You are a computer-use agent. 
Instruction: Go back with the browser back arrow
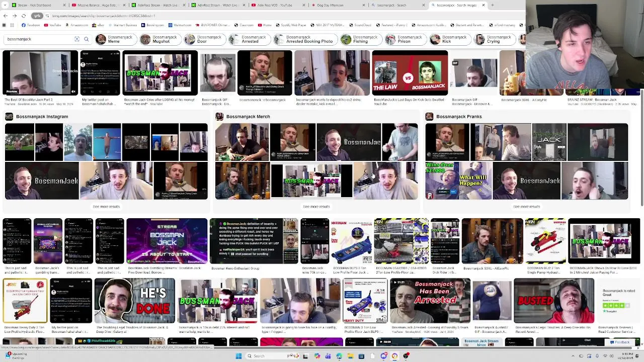tap(6, 16)
